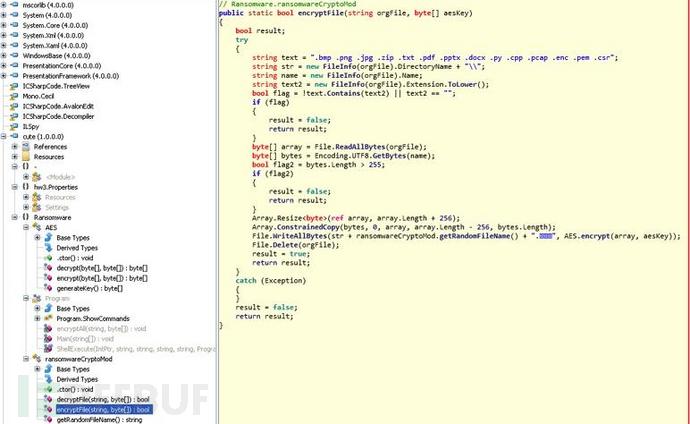Click the Ransomware.ransomwareCryptoMod comment line
The width and height of the screenshot is (690, 424).
tap(287, 4)
